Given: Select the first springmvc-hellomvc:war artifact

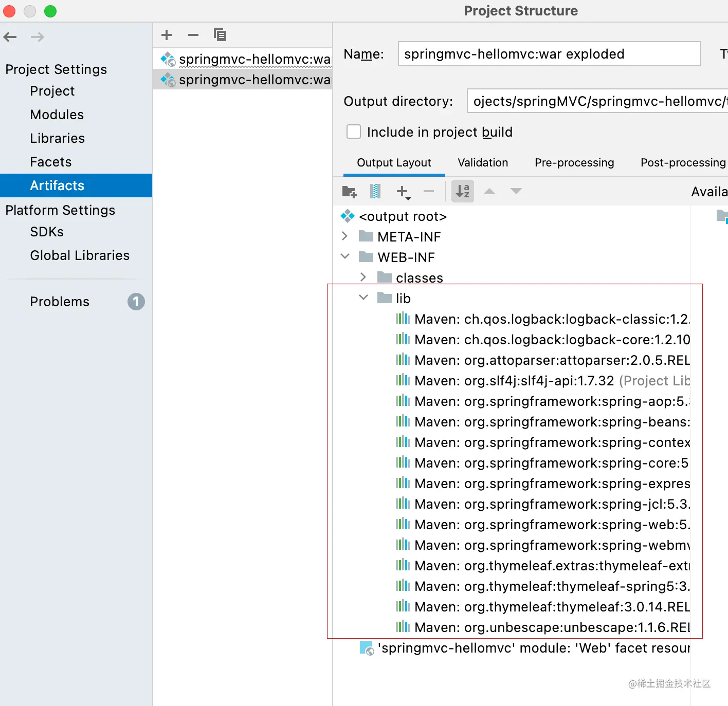Looking at the screenshot, I should pos(243,59).
